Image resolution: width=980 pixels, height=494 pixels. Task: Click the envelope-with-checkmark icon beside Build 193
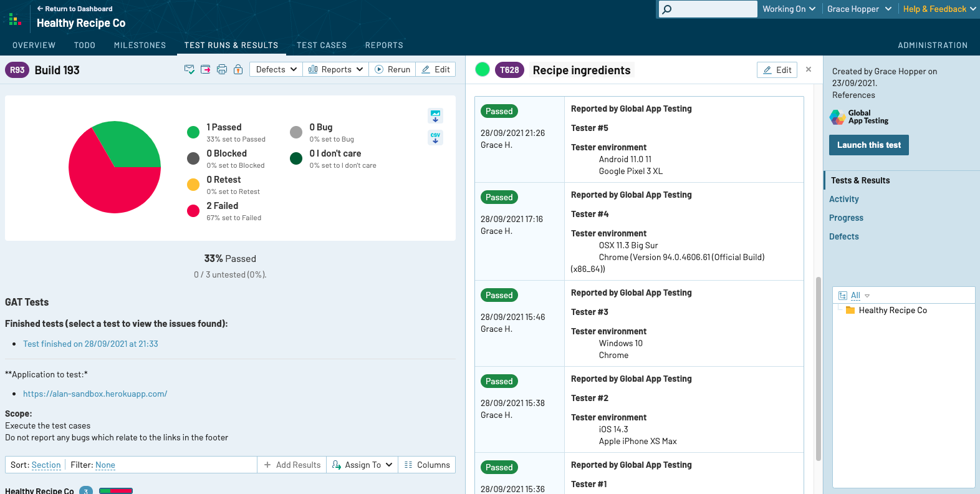[189, 69]
